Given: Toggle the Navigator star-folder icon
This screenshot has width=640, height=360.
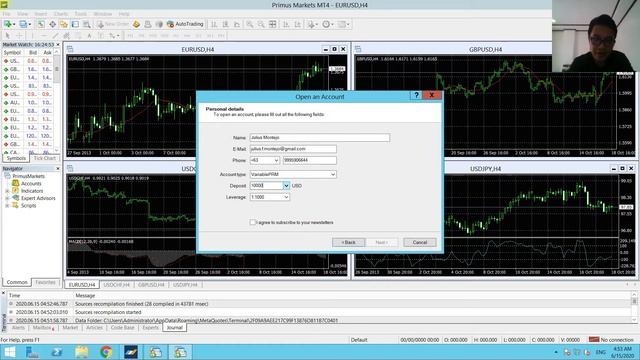Looking at the screenshot, I should [64, 24].
